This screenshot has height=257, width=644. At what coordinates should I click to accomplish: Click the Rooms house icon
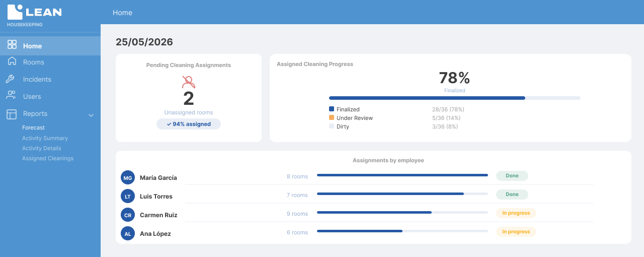point(12,61)
